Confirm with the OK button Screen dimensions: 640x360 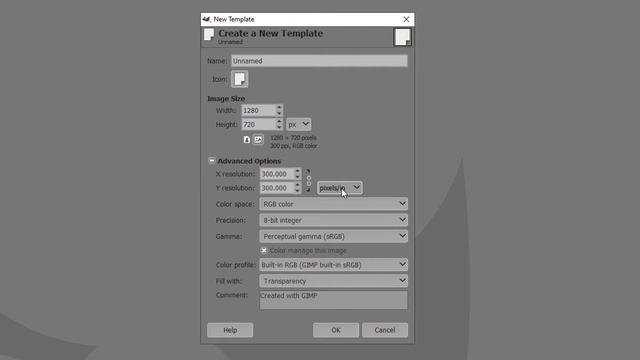coord(336,330)
